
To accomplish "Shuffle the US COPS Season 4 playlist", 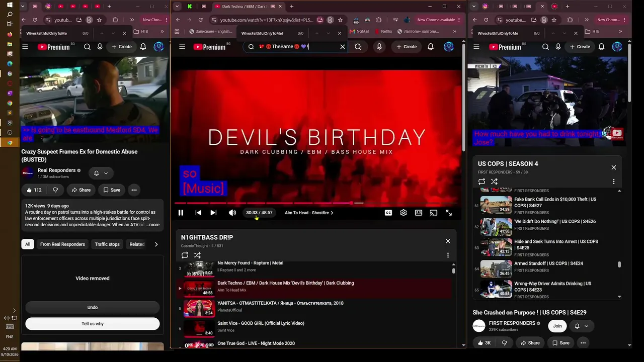I will pos(494,182).
